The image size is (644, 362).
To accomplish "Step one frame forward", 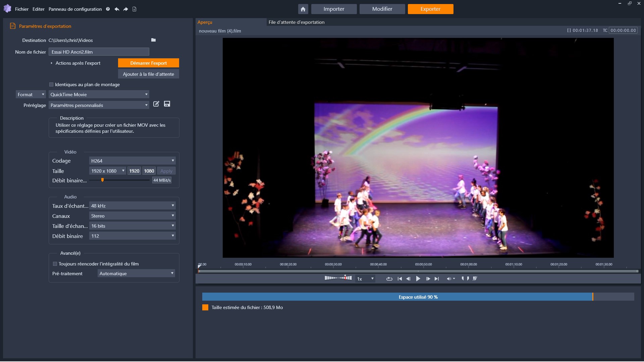I will click(x=428, y=279).
